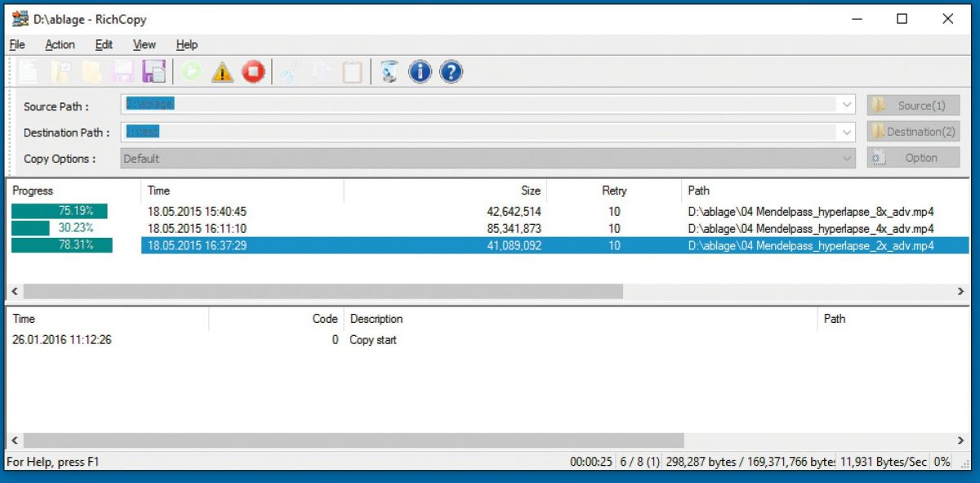
Task: Click the scissors Cut toolbar icon
Action: [x=288, y=72]
